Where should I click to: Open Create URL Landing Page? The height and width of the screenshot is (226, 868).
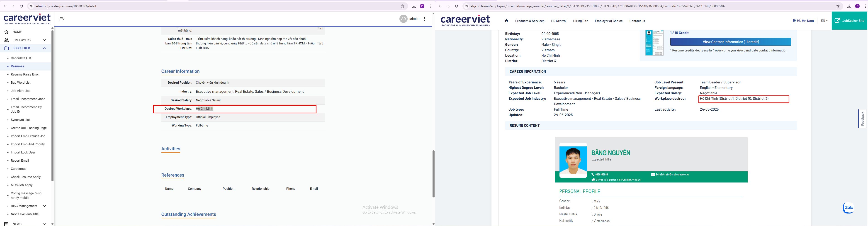29,128
